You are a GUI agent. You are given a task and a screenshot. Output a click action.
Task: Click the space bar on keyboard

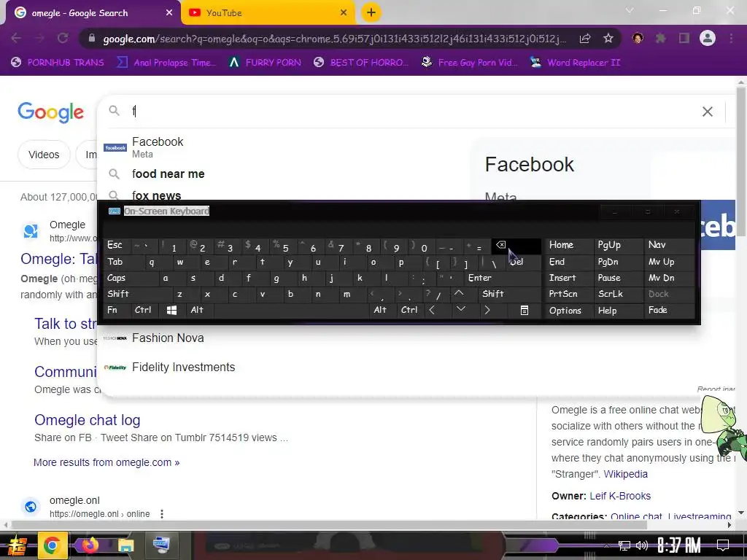[293, 311]
